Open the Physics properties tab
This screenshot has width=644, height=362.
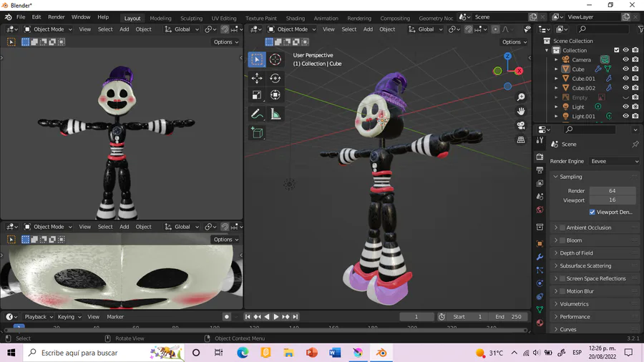[x=540, y=283]
